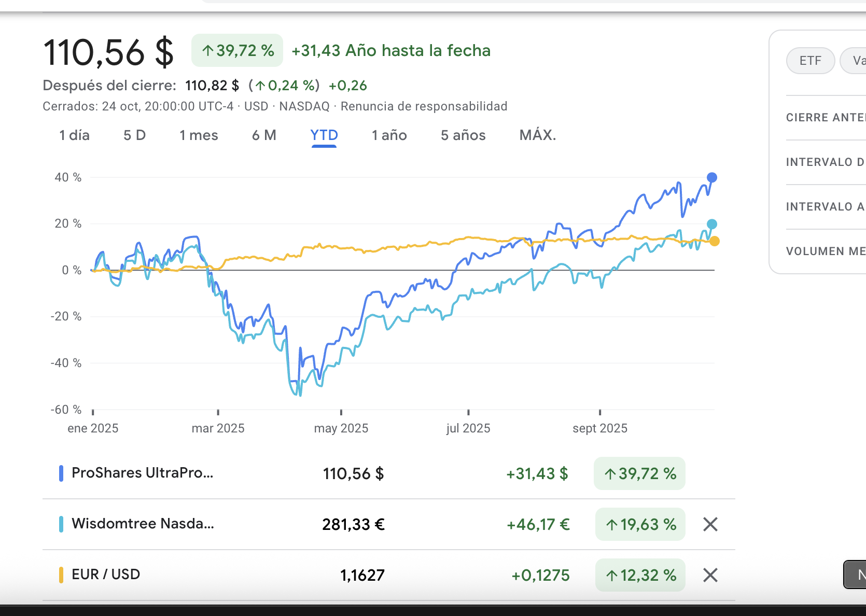Click the yellow EUR/USD chart endpoint dot
Screen dimensions: 866x616
pos(715,241)
